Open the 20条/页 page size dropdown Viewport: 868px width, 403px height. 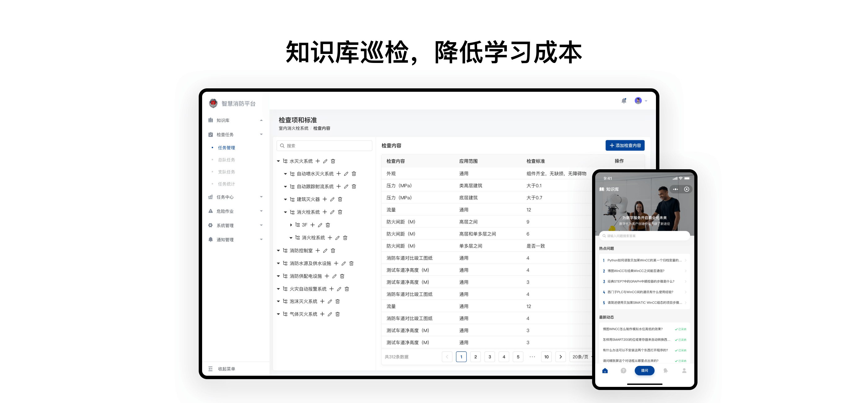(582, 357)
